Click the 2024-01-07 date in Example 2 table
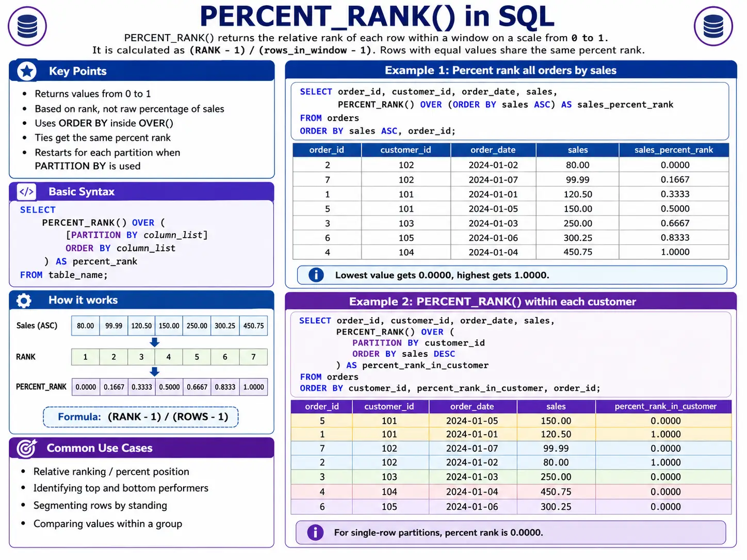 [x=472, y=449]
